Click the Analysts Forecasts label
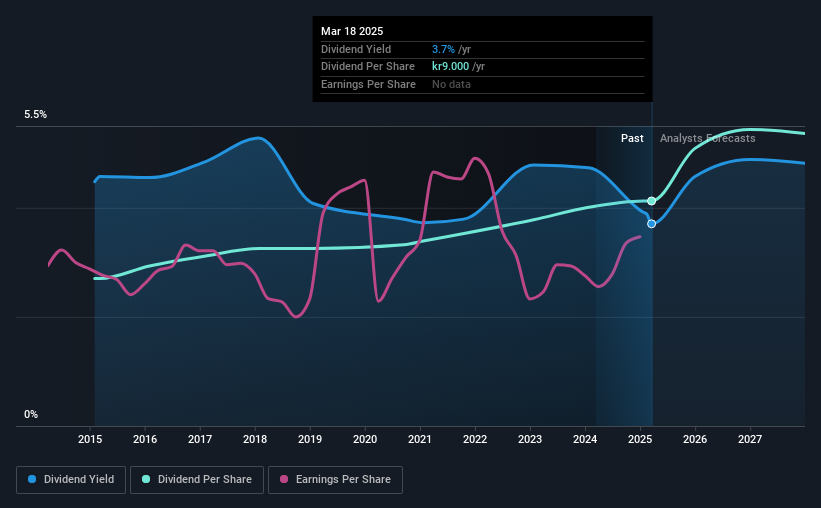 click(x=707, y=138)
